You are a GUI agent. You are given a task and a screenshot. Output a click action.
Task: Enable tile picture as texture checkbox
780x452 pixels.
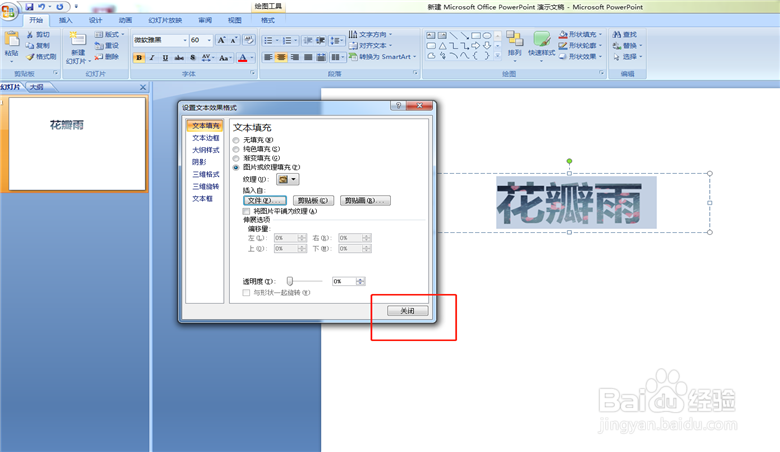pyautogui.click(x=246, y=211)
